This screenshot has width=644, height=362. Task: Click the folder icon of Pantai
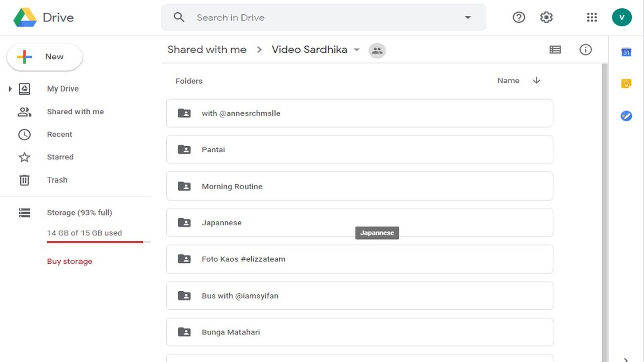coord(184,149)
